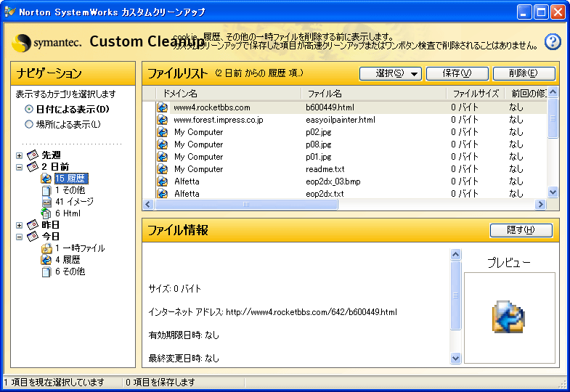This screenshot has width=570, height=392.
Task: Click the calendar icon next to 2 日前
Action: pyautogui.click(x=33, y=167)
